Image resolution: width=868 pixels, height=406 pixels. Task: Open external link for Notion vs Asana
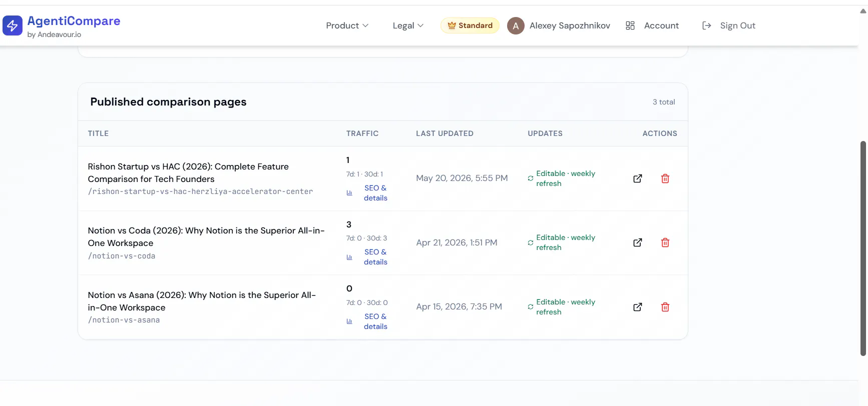638,307
